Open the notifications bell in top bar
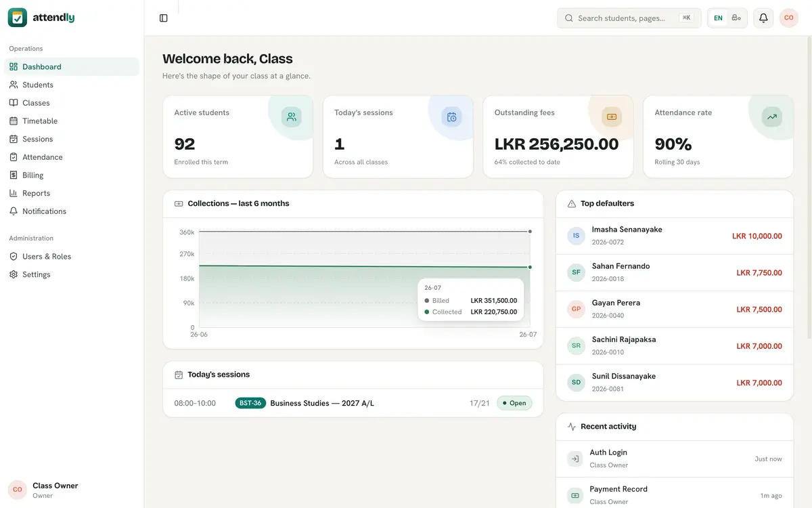812x508 pixels. click(x=763, y=18)
